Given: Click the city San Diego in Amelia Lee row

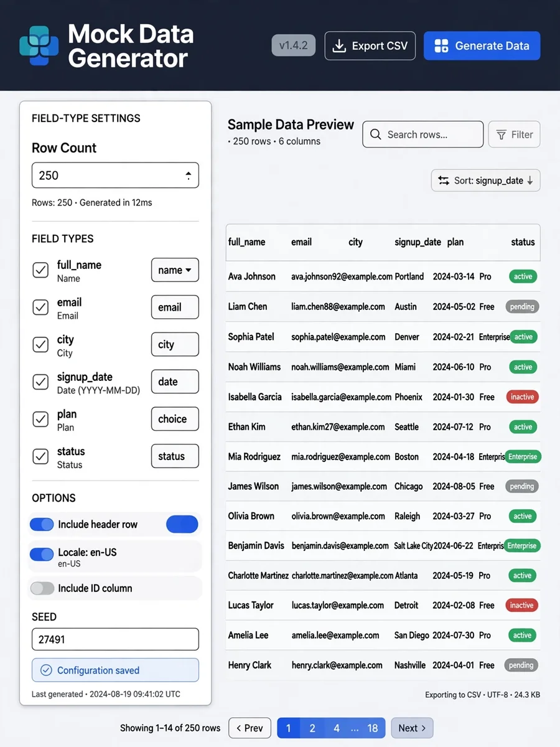Looking at the screenshot, I should [x=412, y=635].
